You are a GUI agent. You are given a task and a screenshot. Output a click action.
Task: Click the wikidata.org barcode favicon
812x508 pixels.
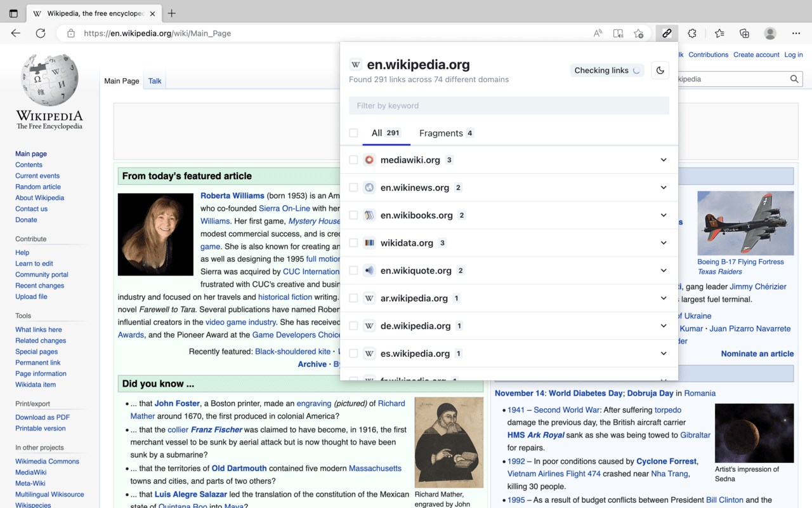pos(369,243)
